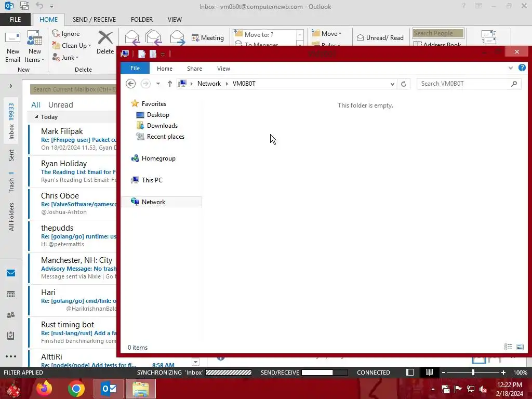The image size is (532, 399).
Task: Open Outlook VIEW tab
Action: pyautogui.click(x=175, y=20)
